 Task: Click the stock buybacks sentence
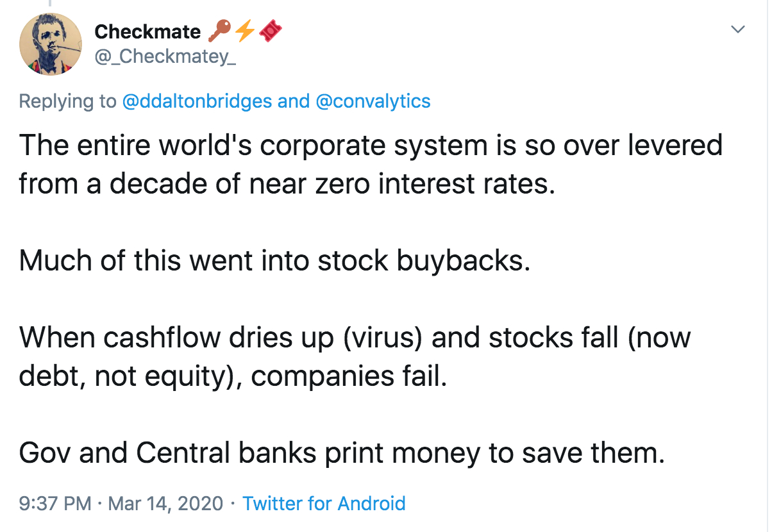pos(274,262)
